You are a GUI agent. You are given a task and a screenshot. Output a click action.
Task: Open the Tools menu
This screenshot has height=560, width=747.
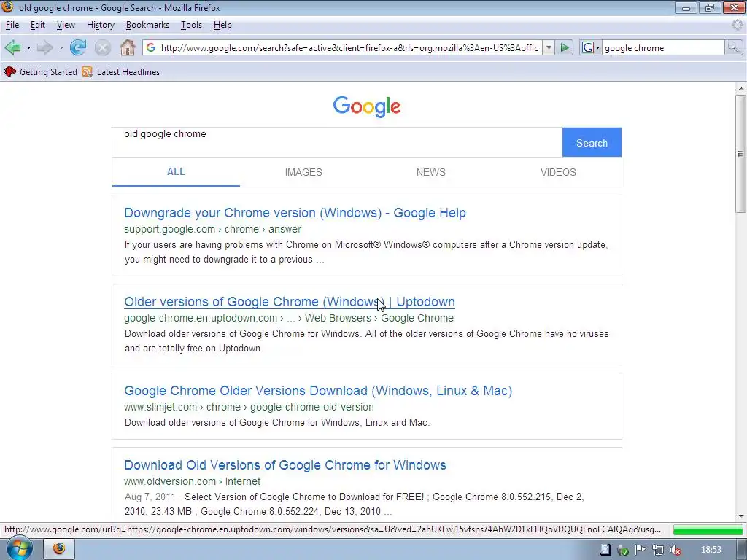(192, 25)
